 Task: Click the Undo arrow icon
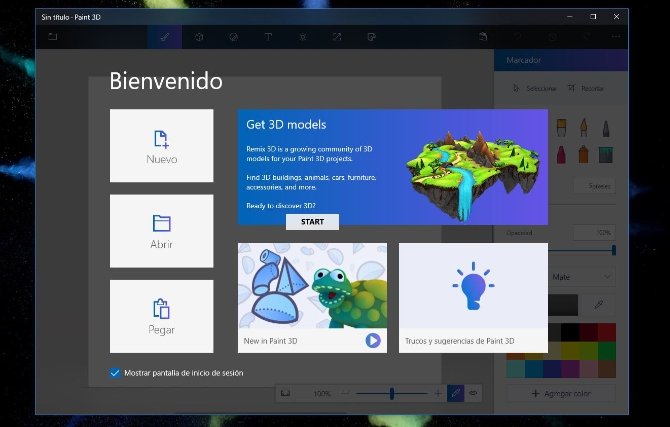(518, 37)
